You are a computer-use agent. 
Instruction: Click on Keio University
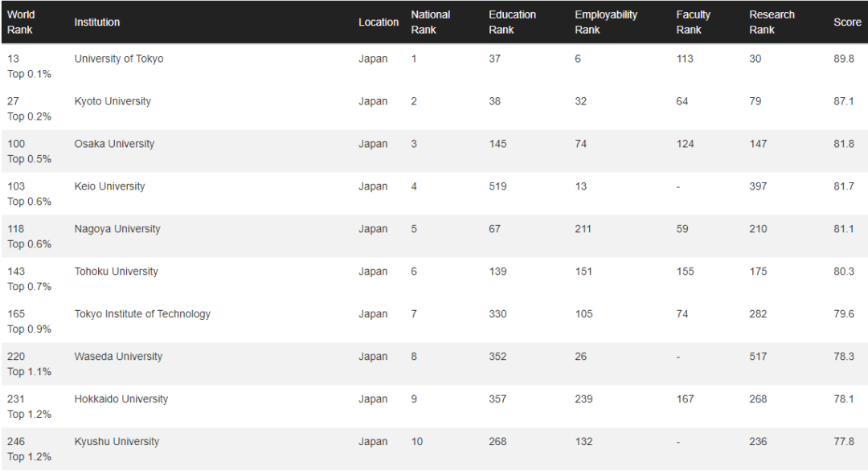[x=109, y=186]
